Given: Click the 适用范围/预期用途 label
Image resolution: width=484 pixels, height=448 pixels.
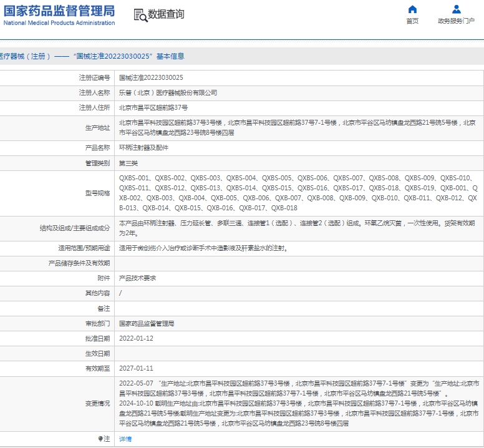Looking at the screenshot, I should coord(84,248).
